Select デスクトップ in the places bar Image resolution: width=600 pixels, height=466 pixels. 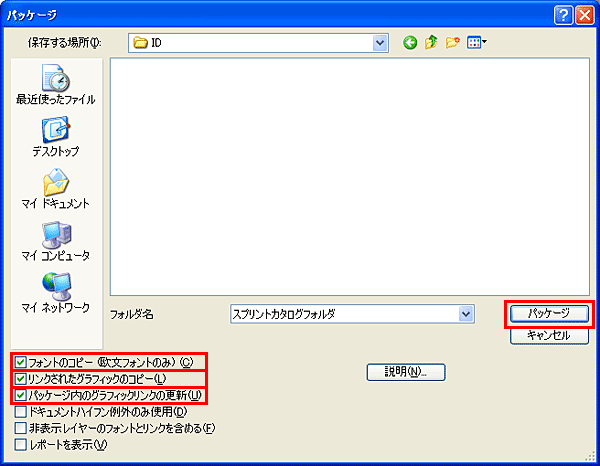pos(56,137)
